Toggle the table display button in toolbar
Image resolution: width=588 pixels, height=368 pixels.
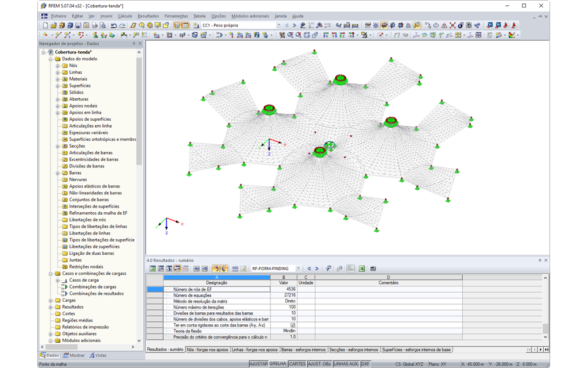coord(185,25)
